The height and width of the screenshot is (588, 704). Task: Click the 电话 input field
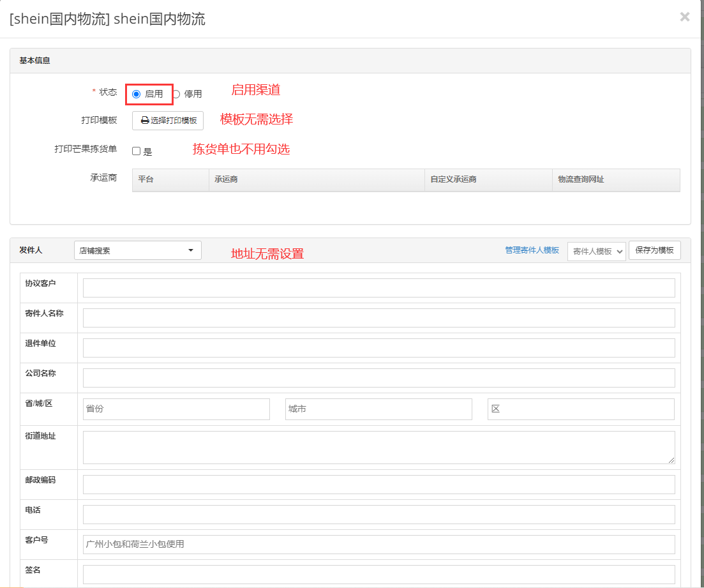(379, 515)
